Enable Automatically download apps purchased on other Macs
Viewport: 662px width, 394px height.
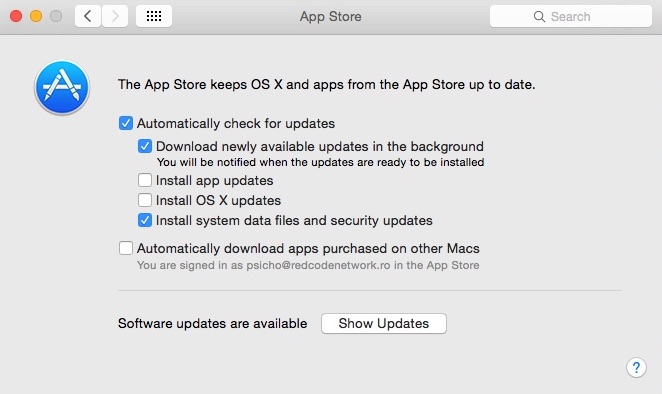(x=126, y=248)
